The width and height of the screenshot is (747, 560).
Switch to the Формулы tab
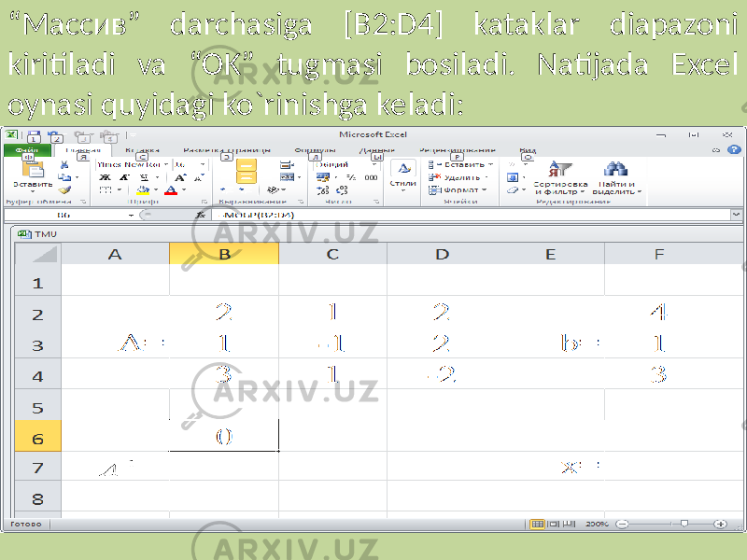[315, 150]
